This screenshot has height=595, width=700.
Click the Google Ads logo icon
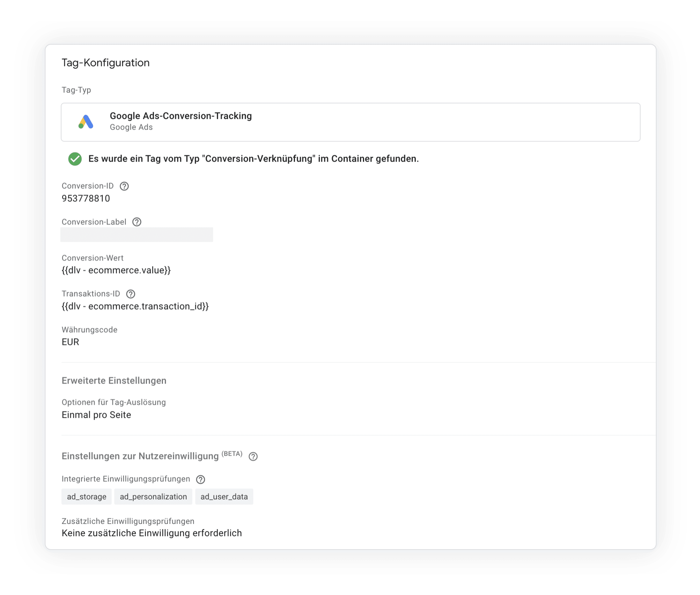[x=86, y=122]
